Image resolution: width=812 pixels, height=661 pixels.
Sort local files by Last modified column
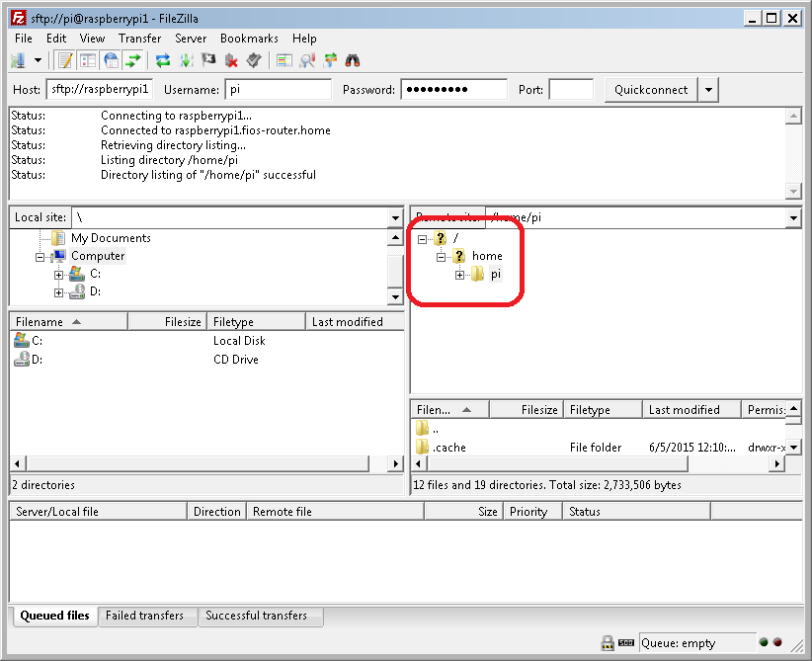click(355, 322)
